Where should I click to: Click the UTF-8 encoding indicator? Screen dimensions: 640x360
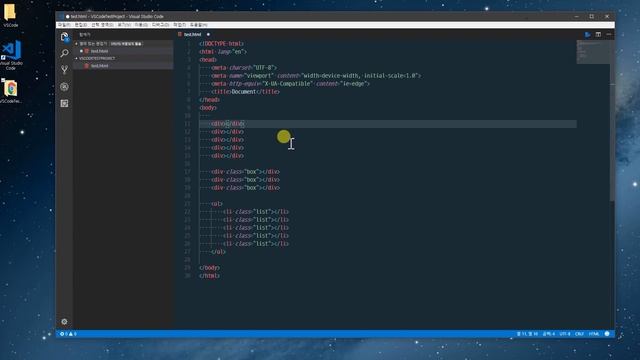coord(565,334)
